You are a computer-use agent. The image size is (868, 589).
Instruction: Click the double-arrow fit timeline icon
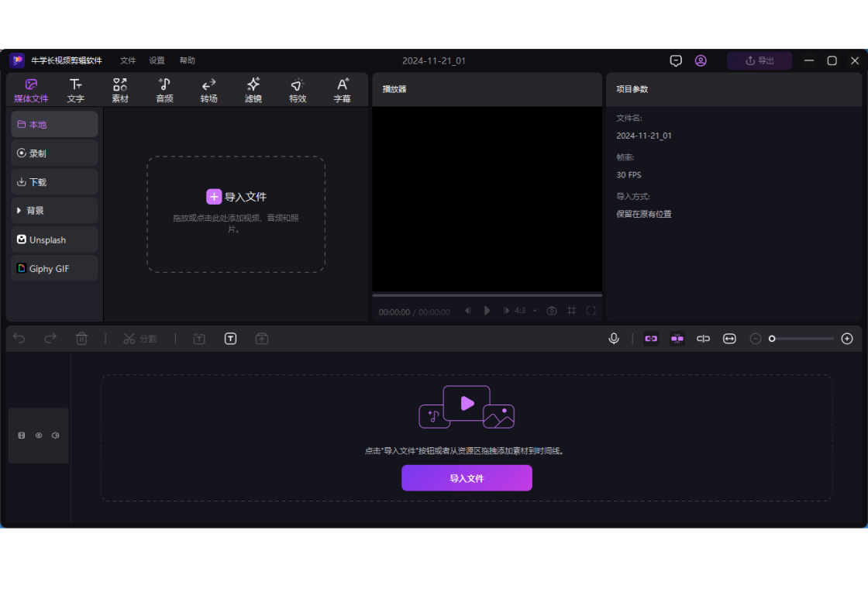pos(729,339)
